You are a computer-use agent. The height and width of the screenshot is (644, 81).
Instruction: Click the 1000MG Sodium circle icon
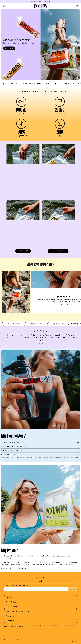[x=21, y=102]
